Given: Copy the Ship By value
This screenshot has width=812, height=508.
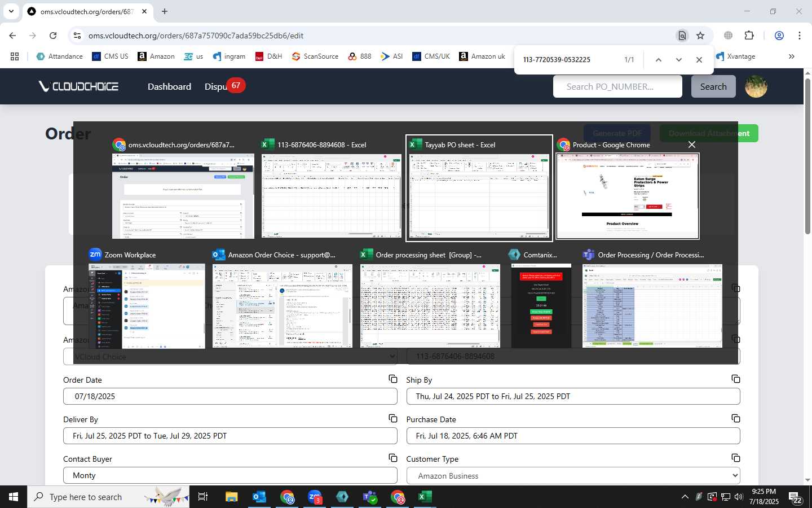Looking at the screenshot, I should coord(736,379).
